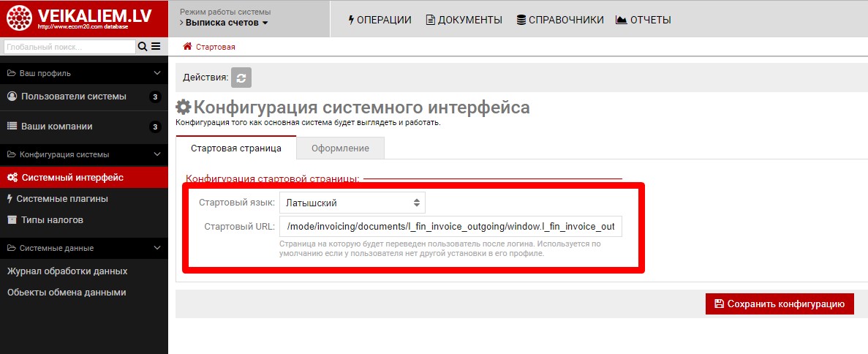Click the Стартовый URL input field
Image resolution: width=868 pixels, height=354 pixels.
450,227
